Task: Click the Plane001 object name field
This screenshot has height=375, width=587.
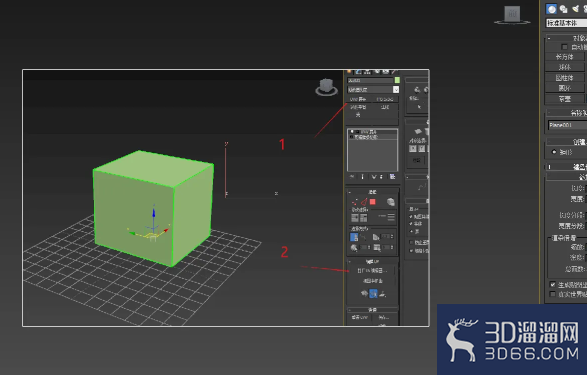Action: click(568, 125)
